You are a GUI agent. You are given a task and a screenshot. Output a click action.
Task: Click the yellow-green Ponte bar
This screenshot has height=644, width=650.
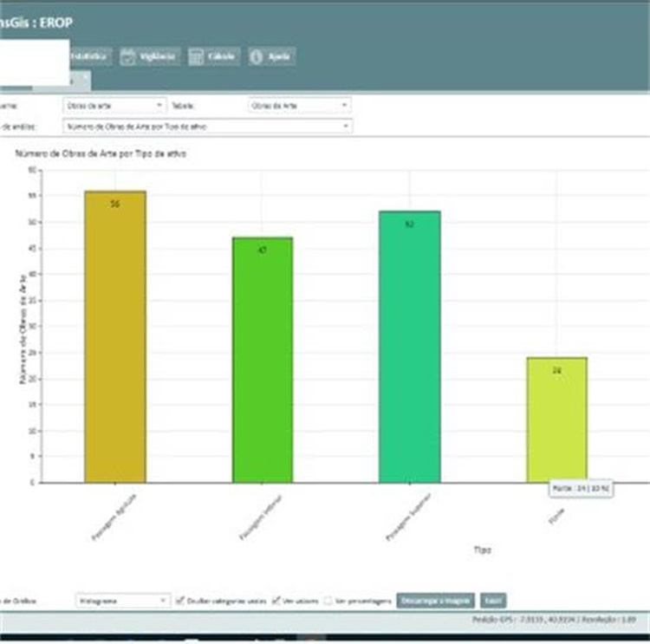pos(556,420)
